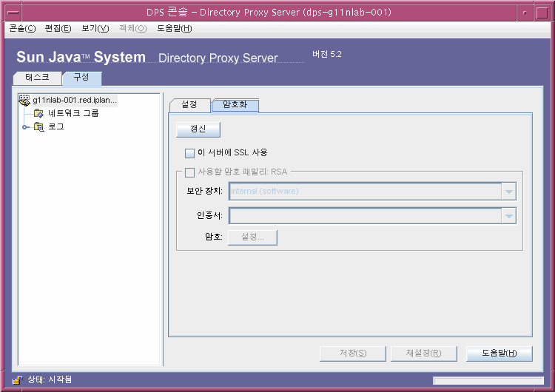Open the 인증서 dropdown arrow
Viewport: 555px width, 392px height.
[x=508, y=216]
